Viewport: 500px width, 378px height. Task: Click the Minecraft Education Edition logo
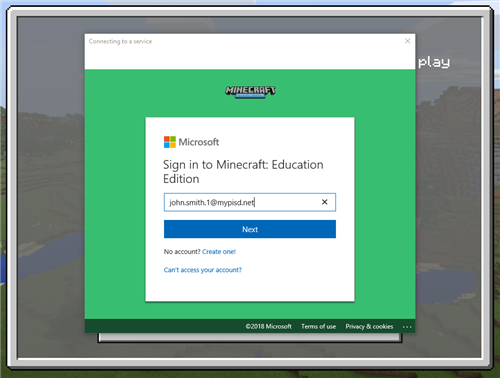click(250, 92)
